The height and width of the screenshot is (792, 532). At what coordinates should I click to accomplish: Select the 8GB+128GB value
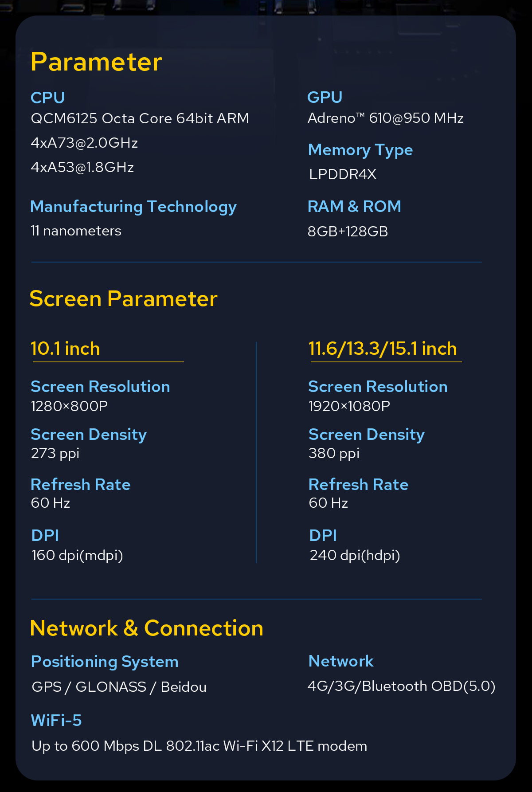348,231
